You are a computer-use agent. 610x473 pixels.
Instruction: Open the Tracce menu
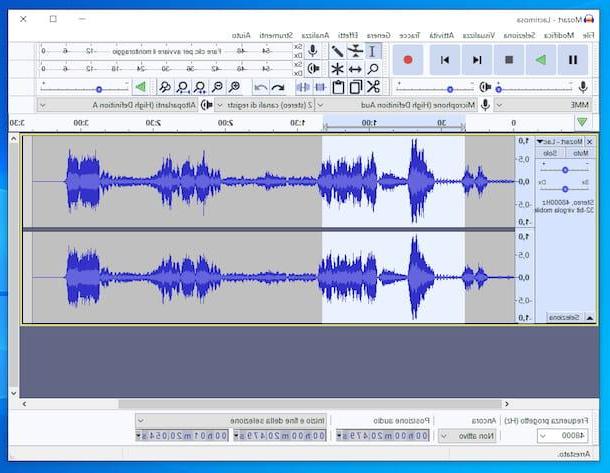tap(410, 35)
